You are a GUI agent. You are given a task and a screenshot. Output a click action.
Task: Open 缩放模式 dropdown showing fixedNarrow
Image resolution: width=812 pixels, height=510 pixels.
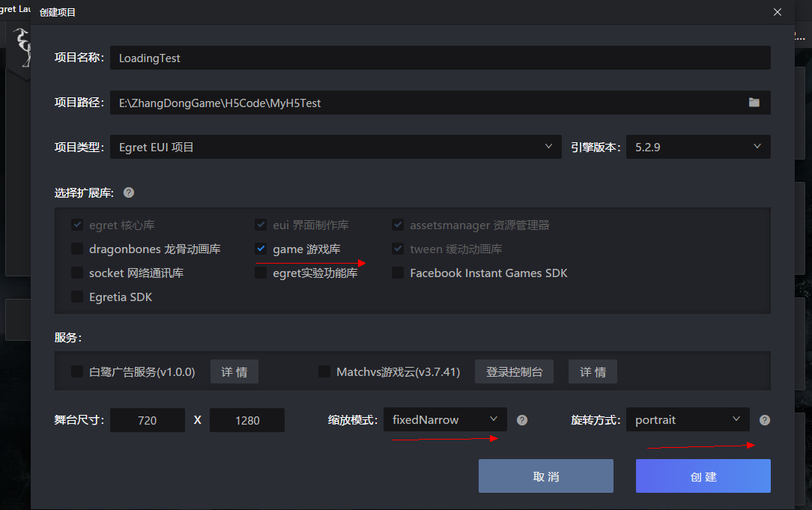[x=445, y=419]
